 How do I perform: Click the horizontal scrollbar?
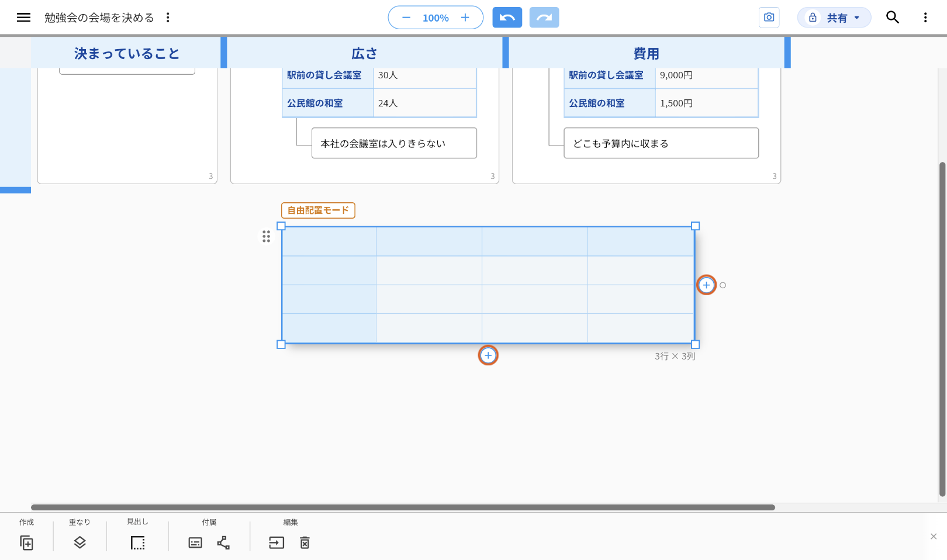click(403, 507)
